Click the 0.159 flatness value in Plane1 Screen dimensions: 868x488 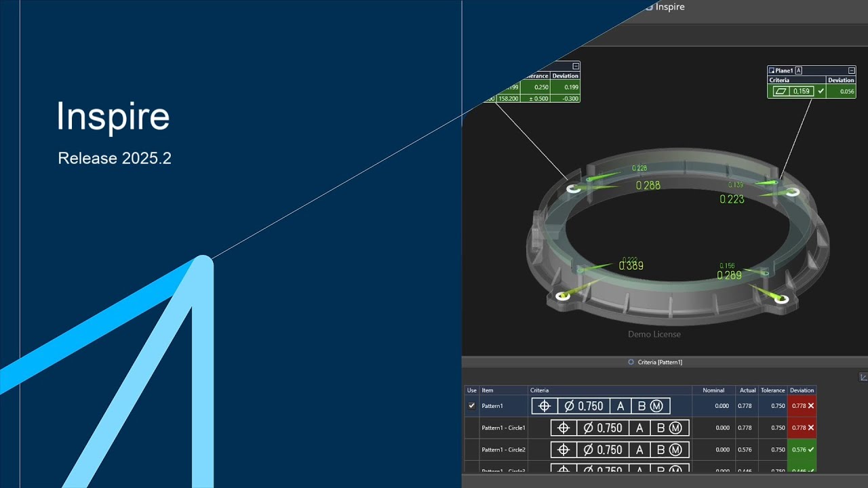(x=801, y=91)
